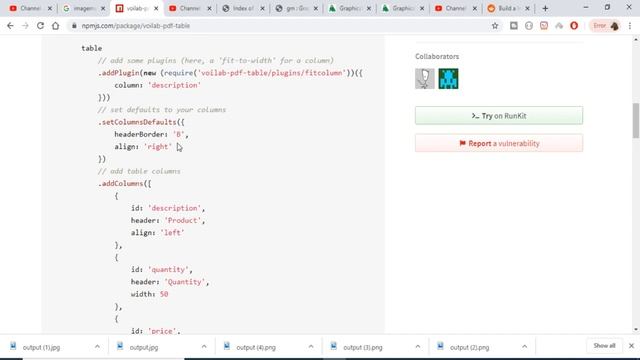Click the text "width: 50"
Screen dimensions: 640x360
tap(149, 294)
